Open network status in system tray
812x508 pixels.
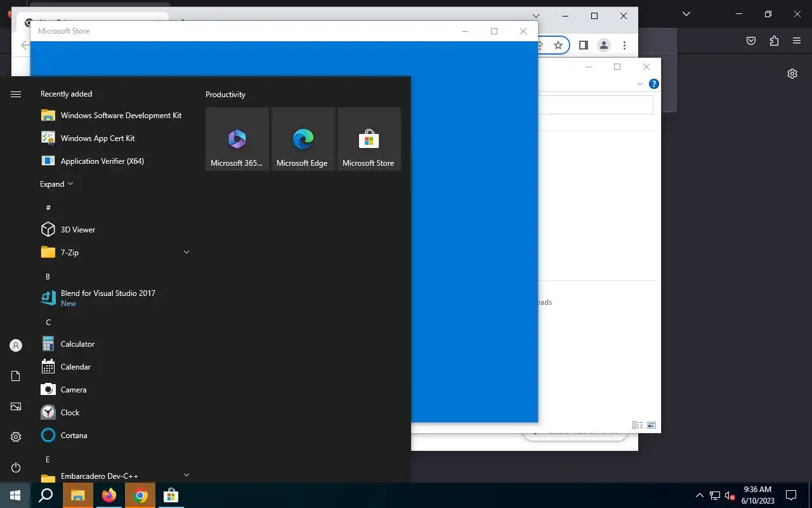coord(715,495)
